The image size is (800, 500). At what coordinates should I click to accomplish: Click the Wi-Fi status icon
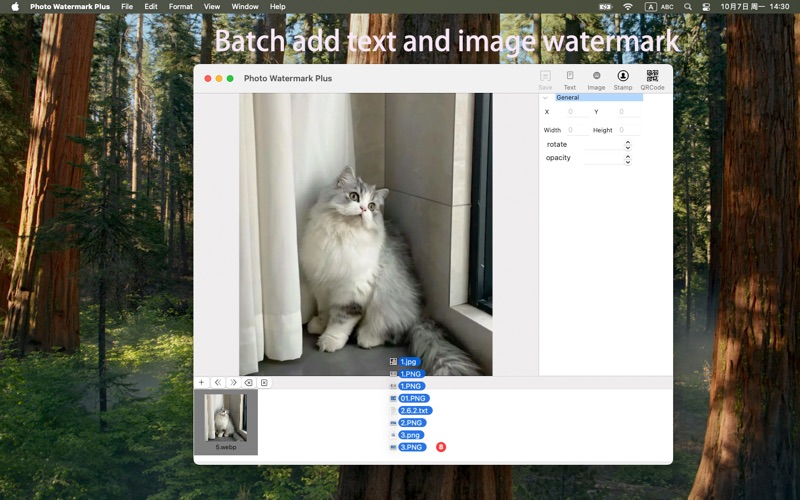pos(628,7)
